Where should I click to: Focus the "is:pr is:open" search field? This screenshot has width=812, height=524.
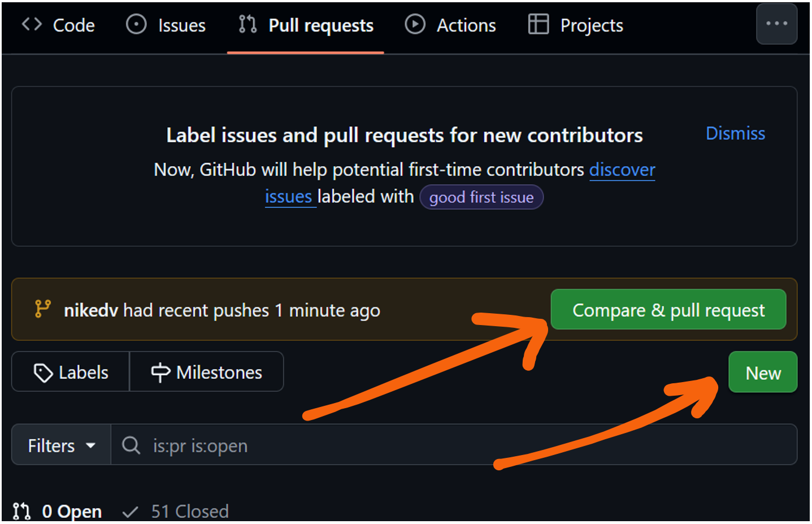click(x=452, y=445)
